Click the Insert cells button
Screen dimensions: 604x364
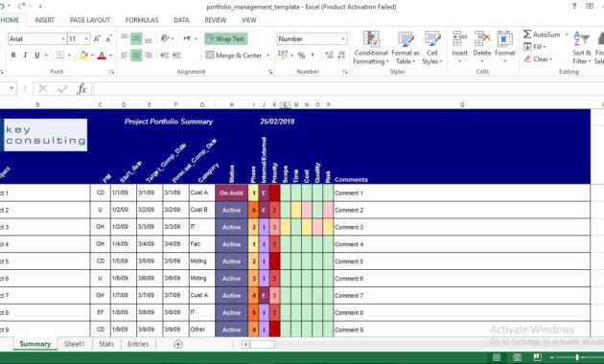pyautogui.click(x=459, y=47)
